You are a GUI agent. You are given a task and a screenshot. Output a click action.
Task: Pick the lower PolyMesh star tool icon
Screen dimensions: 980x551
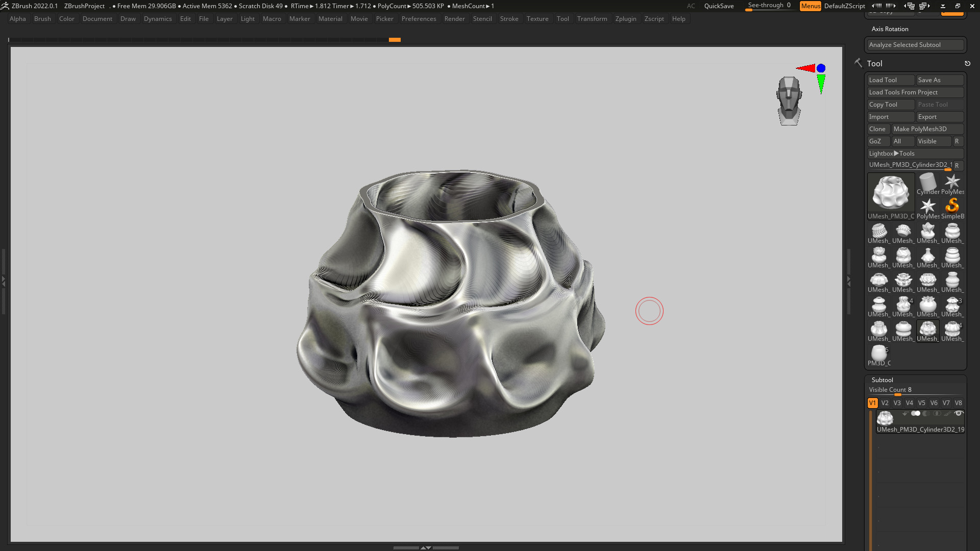pos(927,208)
